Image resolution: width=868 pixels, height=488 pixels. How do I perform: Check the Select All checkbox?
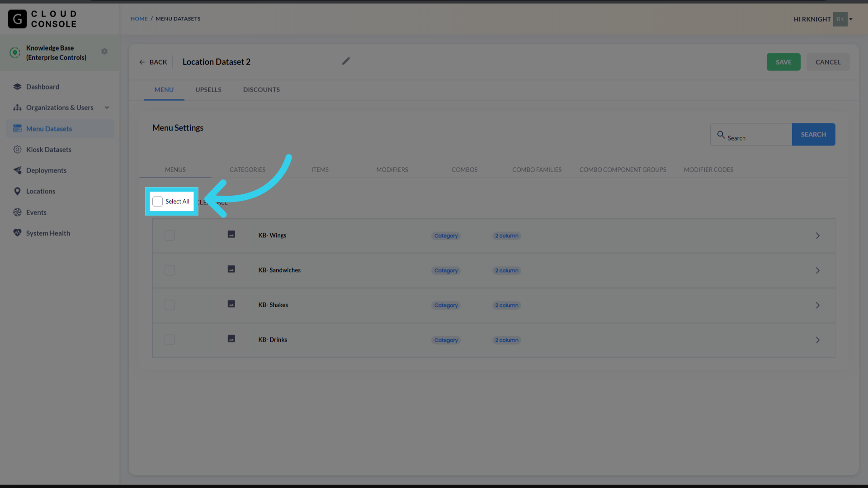tap(157, 202)
